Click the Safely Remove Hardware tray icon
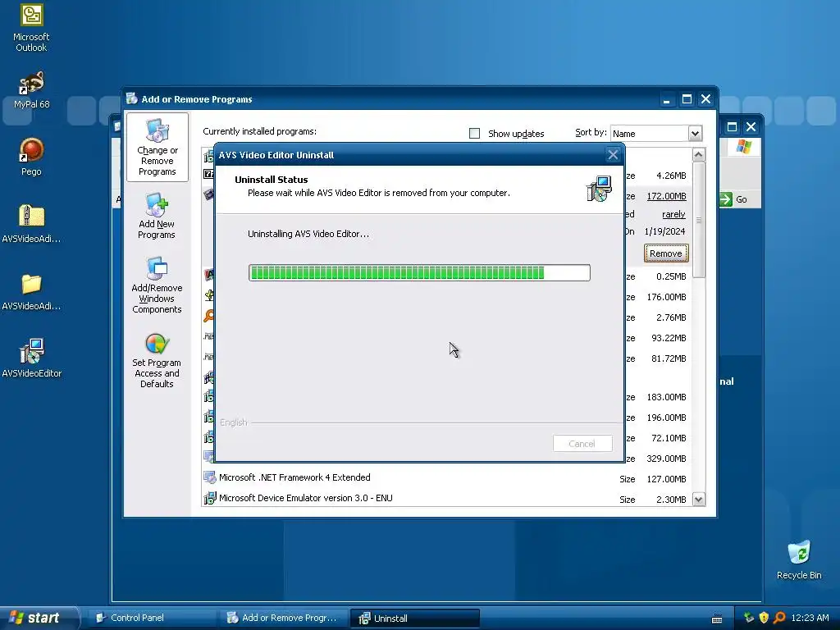 coord(749,618)
